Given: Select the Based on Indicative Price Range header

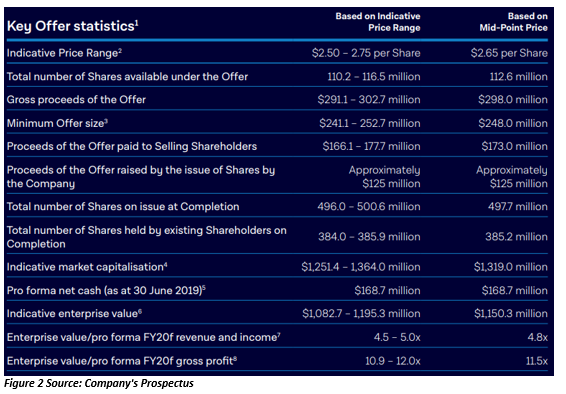Looking at the screenshot, I should click(x=378, y=22).
